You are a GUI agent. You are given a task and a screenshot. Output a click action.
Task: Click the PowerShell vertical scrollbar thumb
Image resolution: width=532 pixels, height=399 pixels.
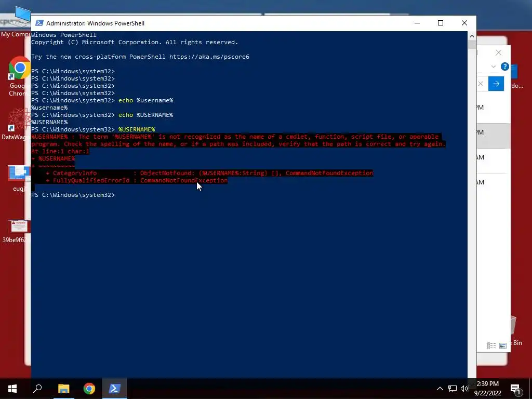click(x=472, y=45)
